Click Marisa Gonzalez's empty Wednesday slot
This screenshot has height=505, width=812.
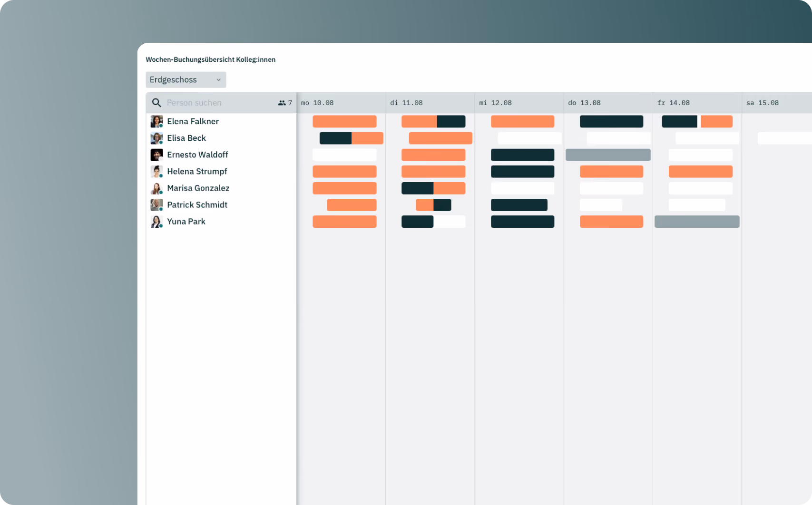click(x=522, y=188)
